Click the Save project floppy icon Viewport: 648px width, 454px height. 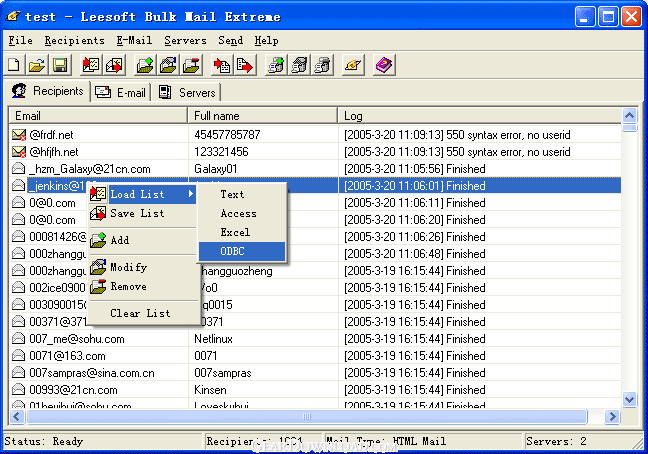(x=60, y=65)
